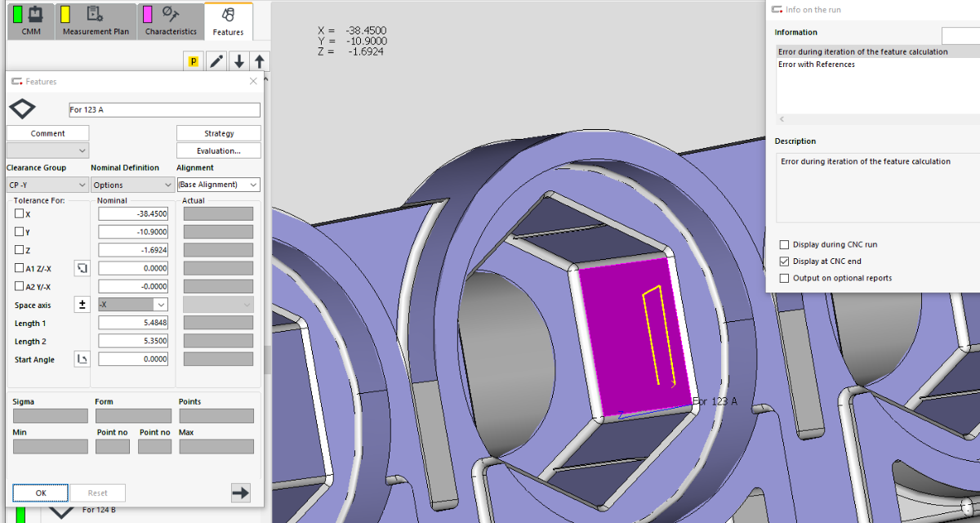This screenshot has height=523, width=980.
Task: Click the Length 1 nominal value field
Action: [133, 323]
